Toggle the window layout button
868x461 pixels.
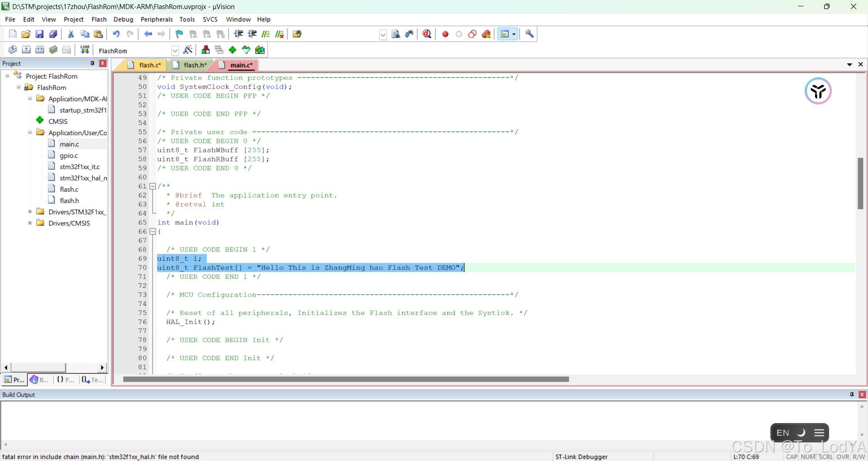[x=505, y=34]
